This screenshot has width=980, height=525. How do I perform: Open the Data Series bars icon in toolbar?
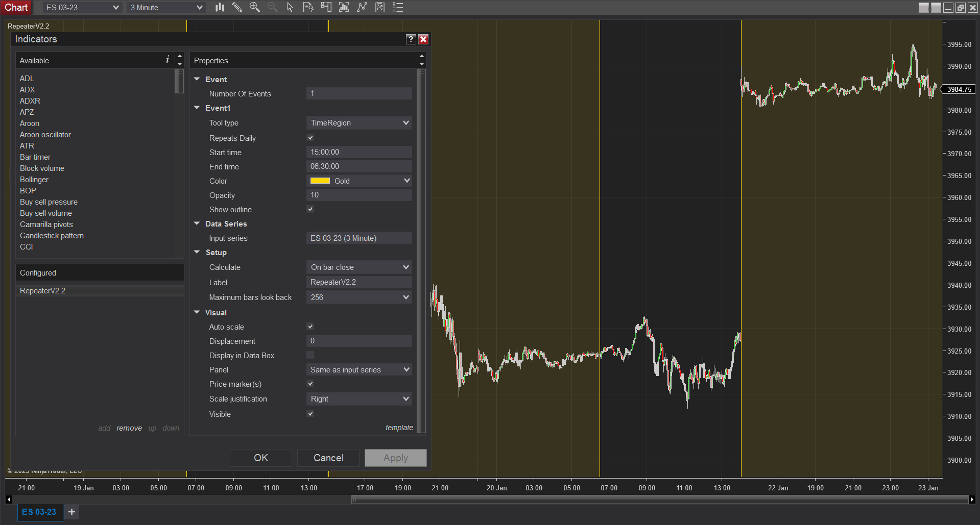220,7
